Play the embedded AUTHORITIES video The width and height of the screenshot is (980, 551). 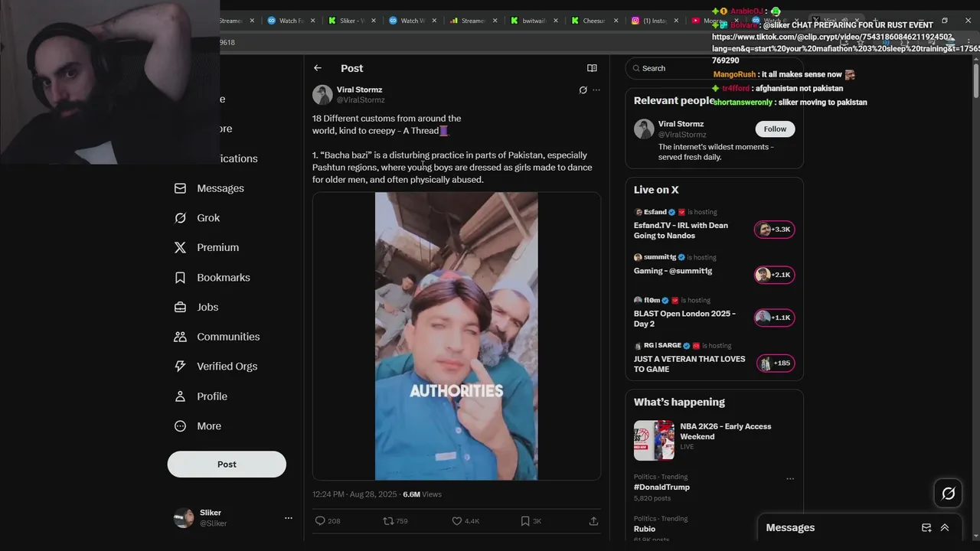point(456,337)
